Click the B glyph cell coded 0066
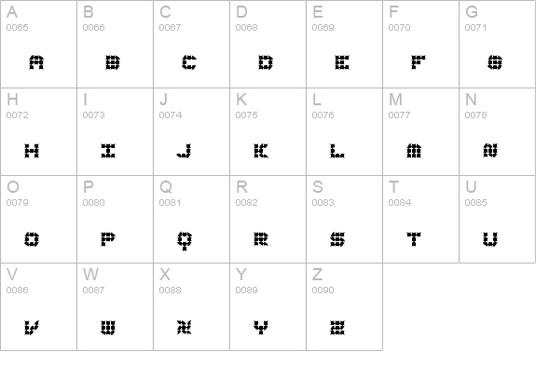536x392 pixels. (116, 44)
